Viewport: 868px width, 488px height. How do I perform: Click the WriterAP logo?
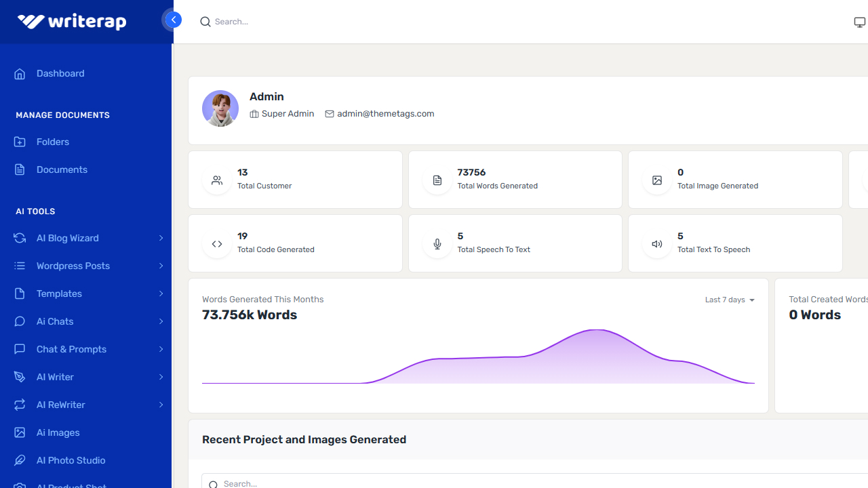coord(71,21)
